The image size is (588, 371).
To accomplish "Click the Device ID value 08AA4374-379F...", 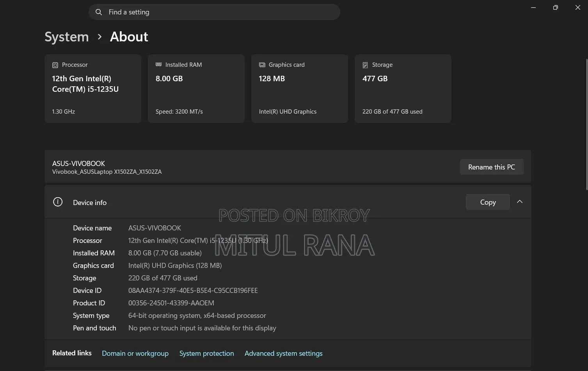I will click(x=193, y=291).
